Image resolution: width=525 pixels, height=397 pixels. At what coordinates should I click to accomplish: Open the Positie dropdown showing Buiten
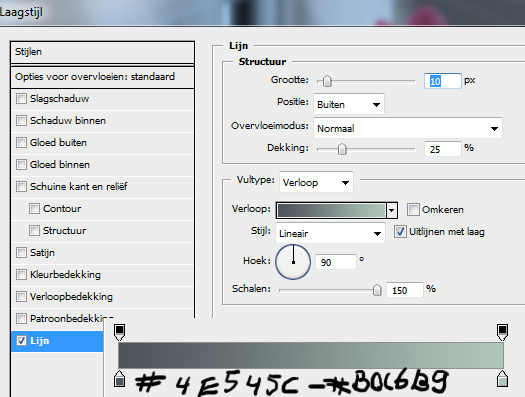point(349,104)
